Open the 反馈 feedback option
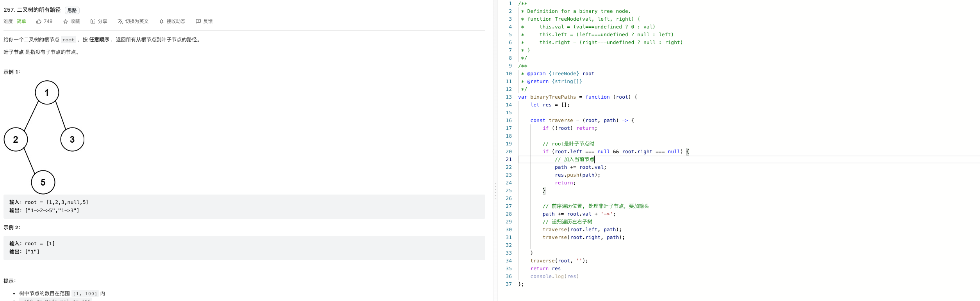Screen dimensions: 980x301 click(x=204, y=21)
